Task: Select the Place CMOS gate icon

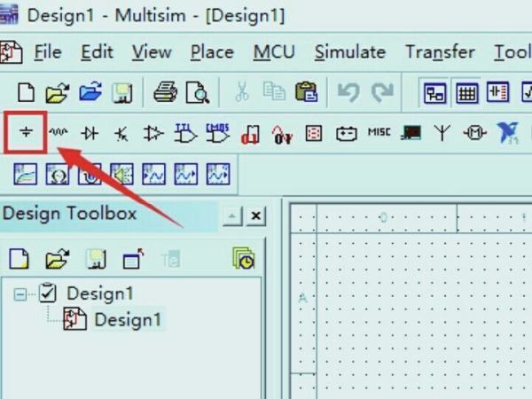Action: click(x=218, y=133)
